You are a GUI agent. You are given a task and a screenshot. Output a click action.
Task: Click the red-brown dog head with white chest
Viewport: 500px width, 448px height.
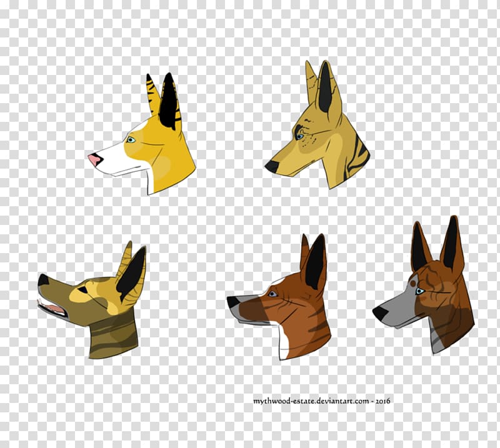point(279,297)
